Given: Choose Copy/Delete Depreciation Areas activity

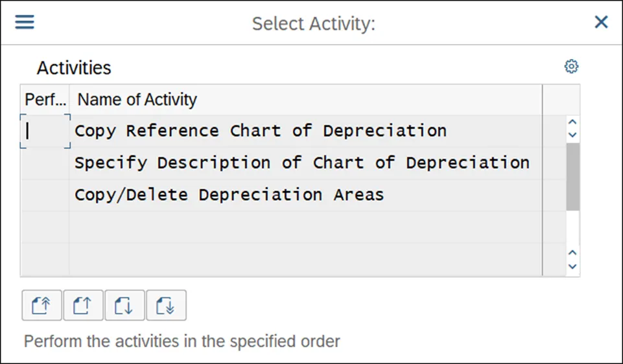Looking at the screenshot, I should (229, 194).
